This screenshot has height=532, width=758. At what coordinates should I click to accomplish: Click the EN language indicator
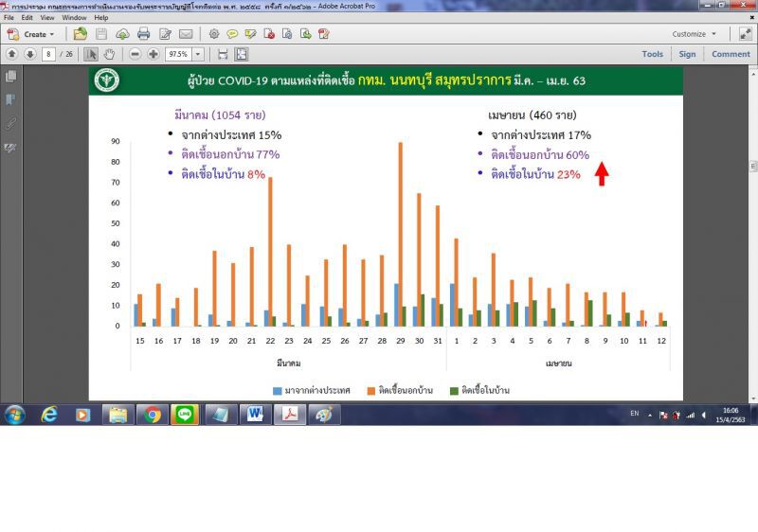(635, 414)
